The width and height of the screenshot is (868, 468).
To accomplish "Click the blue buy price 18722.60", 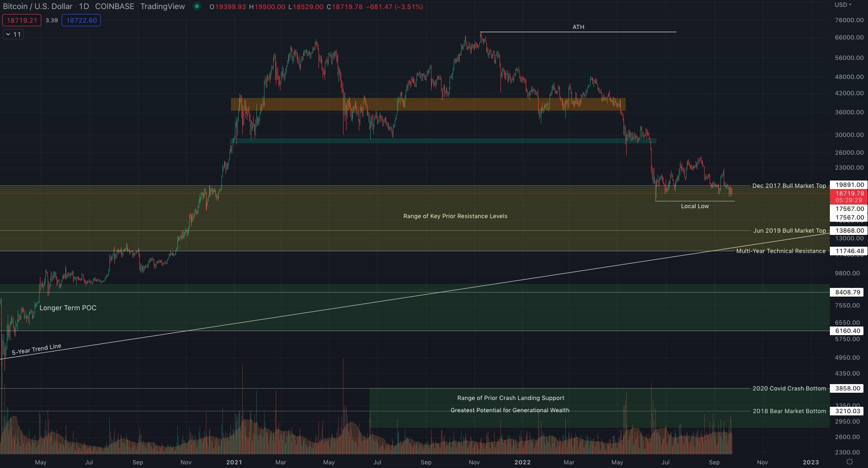I will pyautogui.click(x=81, y=20).
